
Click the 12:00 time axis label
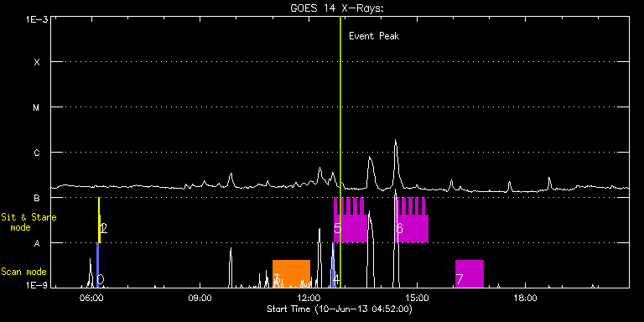309,298
